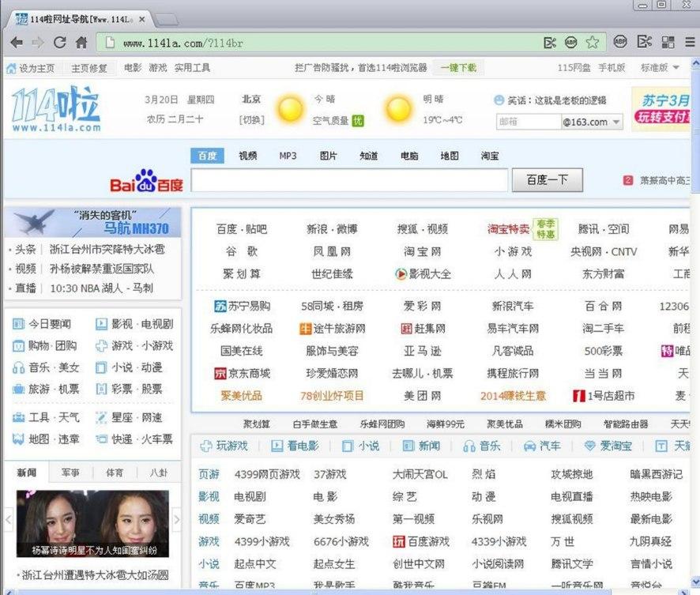Select the 军事 news tab

point(70,473)
